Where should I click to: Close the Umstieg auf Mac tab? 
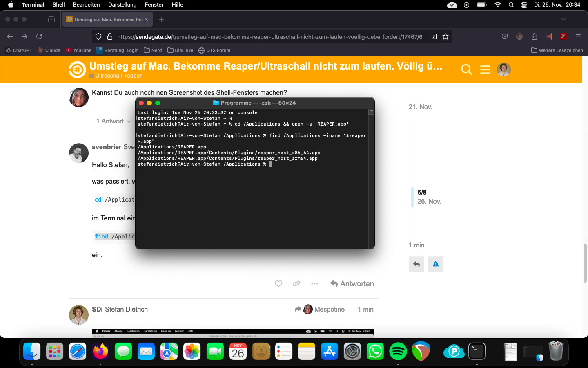pyautogui.click(x=146, y=19)
